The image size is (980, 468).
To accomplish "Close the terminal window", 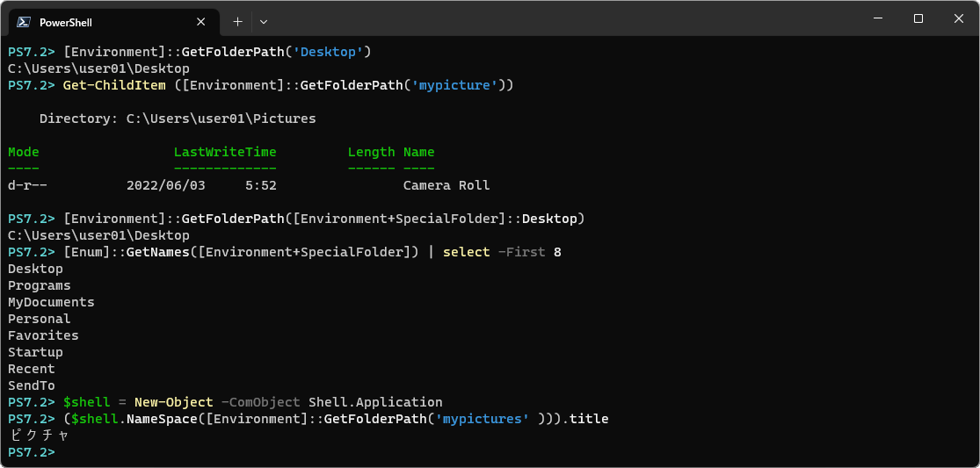I will (958, 18).
